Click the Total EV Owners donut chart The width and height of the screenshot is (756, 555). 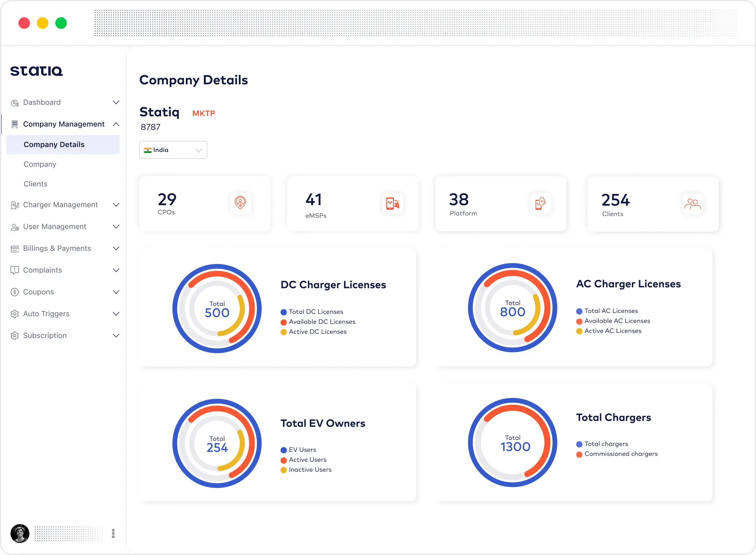[x=217, y=444]
